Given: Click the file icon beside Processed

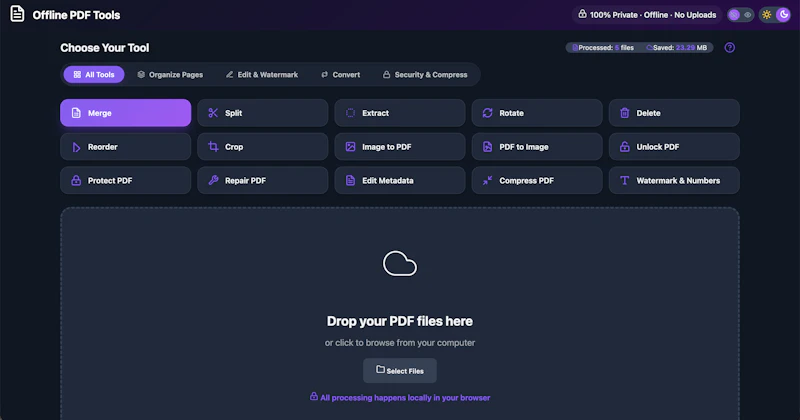Looking at the screenshot, I should pyautogui.click(x=575, y=47).
